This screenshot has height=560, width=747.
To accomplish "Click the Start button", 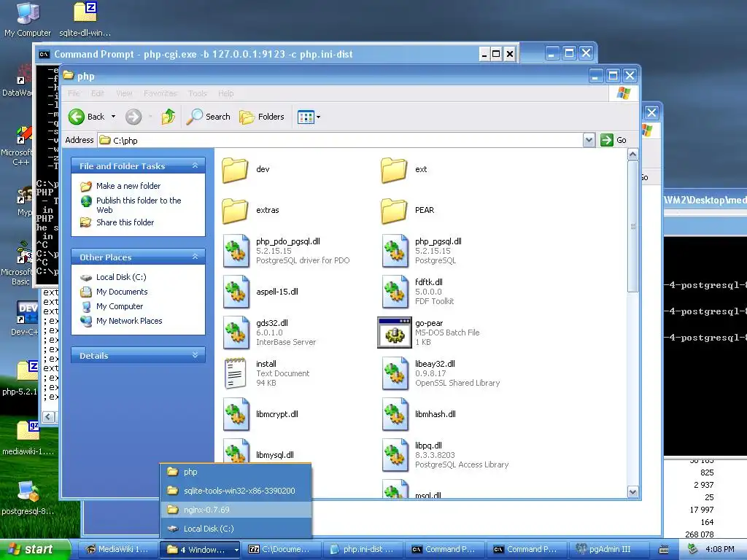I will click(x=34, y=549).
